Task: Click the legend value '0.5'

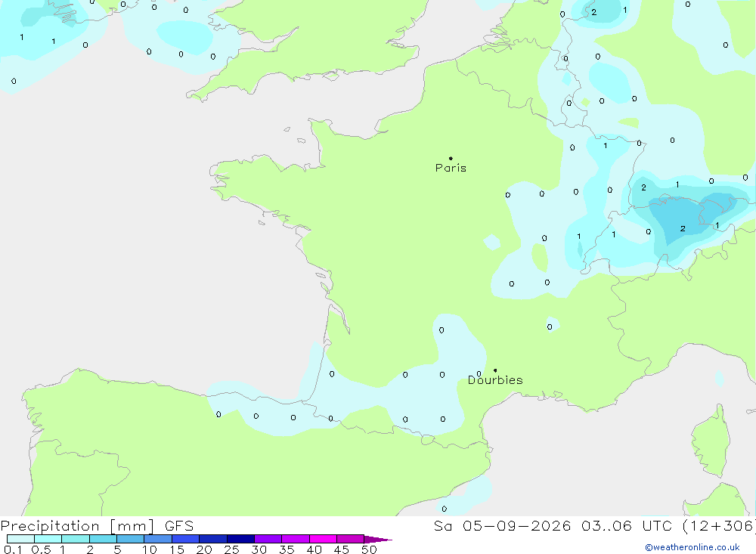Action: pyautogui.click(x=41, y=549)
